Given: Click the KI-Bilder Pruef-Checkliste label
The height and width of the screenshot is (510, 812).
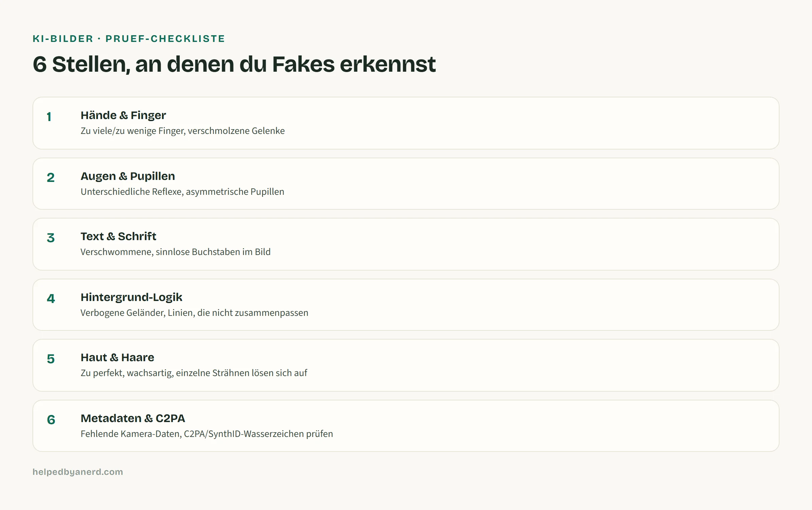Looking at the screenshot, I should 129,39.
